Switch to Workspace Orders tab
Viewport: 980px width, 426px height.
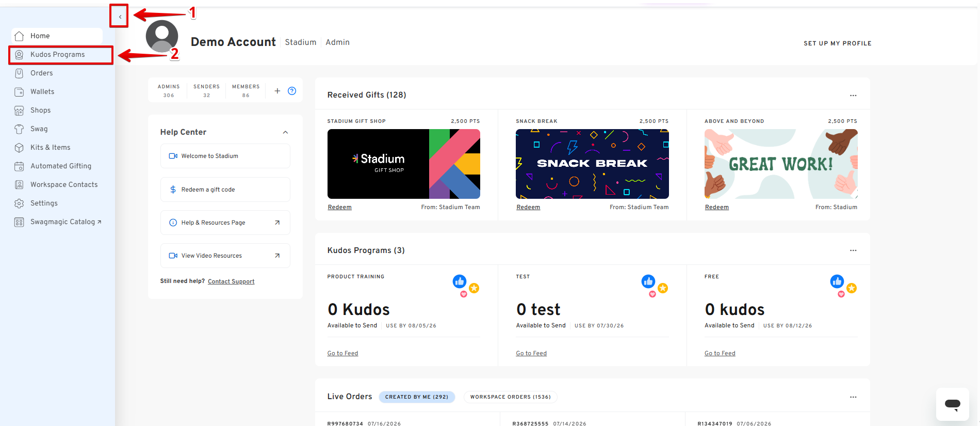tap(510, 397)
